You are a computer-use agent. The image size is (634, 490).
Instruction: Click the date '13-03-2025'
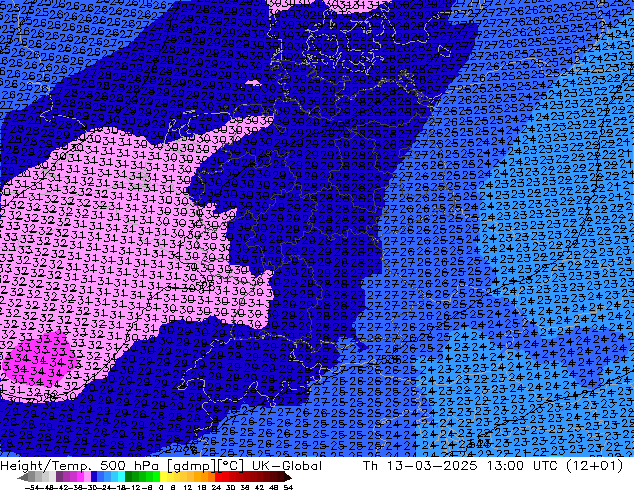[x=432, y=466]
